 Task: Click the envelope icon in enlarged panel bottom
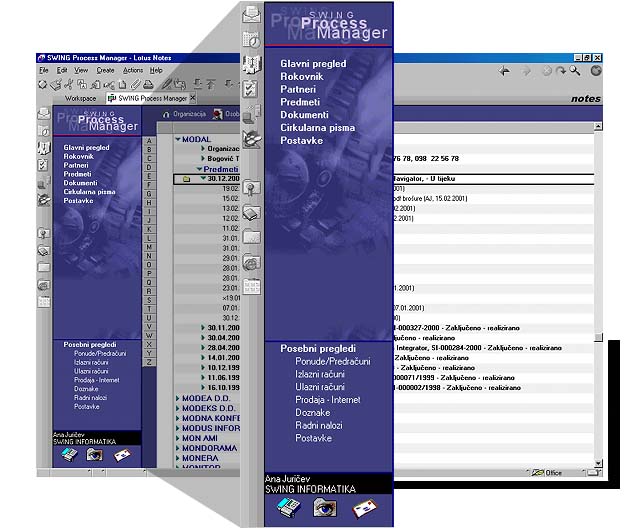[x=364, y=508]
